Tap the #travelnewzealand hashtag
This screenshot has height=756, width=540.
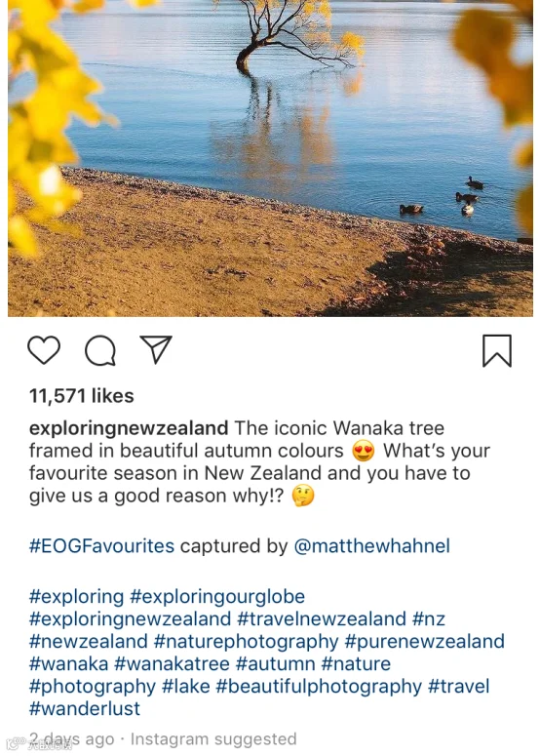coord(322,618)
